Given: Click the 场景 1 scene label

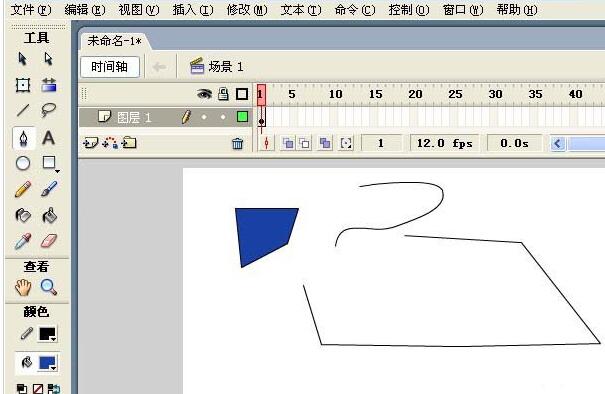Looking at the screenshot, I should 217,66.
